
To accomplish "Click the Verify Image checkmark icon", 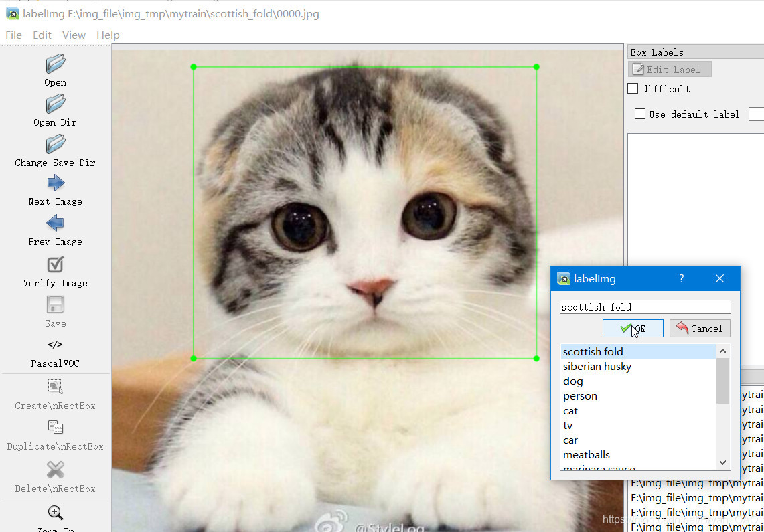I will pyautogui.click(x=55, y=264).
